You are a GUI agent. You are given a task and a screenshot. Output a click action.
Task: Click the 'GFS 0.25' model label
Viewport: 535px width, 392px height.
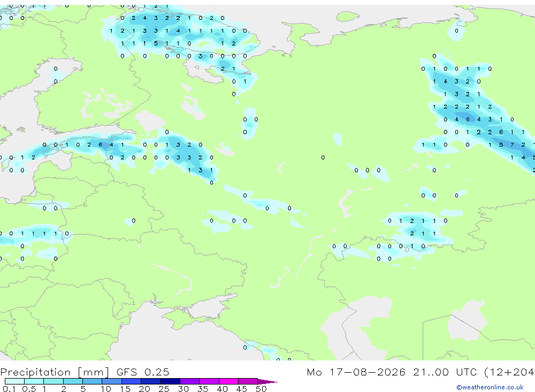pos(143,372)
